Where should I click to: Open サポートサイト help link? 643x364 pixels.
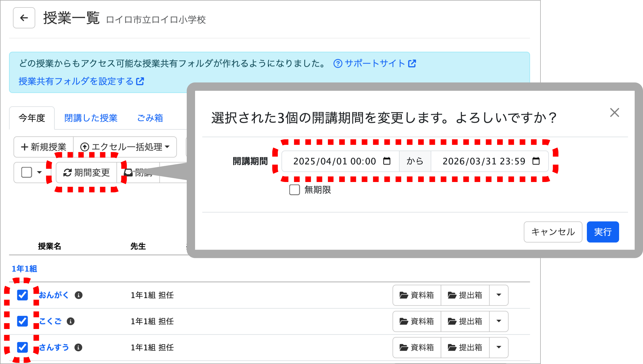coord(375,64)
